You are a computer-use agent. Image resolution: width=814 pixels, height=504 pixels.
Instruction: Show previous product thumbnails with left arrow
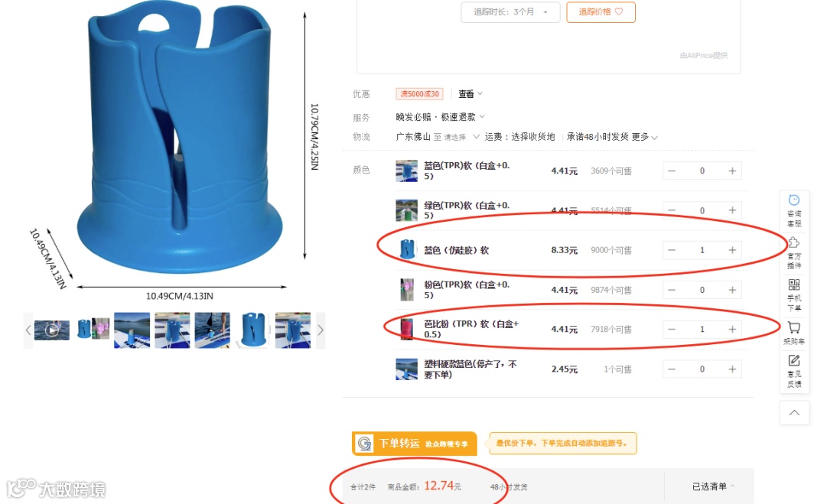coord(28,330)
